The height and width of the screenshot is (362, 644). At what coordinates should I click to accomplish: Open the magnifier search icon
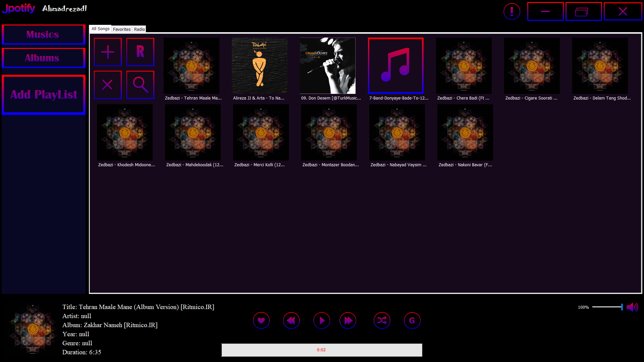point(140,85)
